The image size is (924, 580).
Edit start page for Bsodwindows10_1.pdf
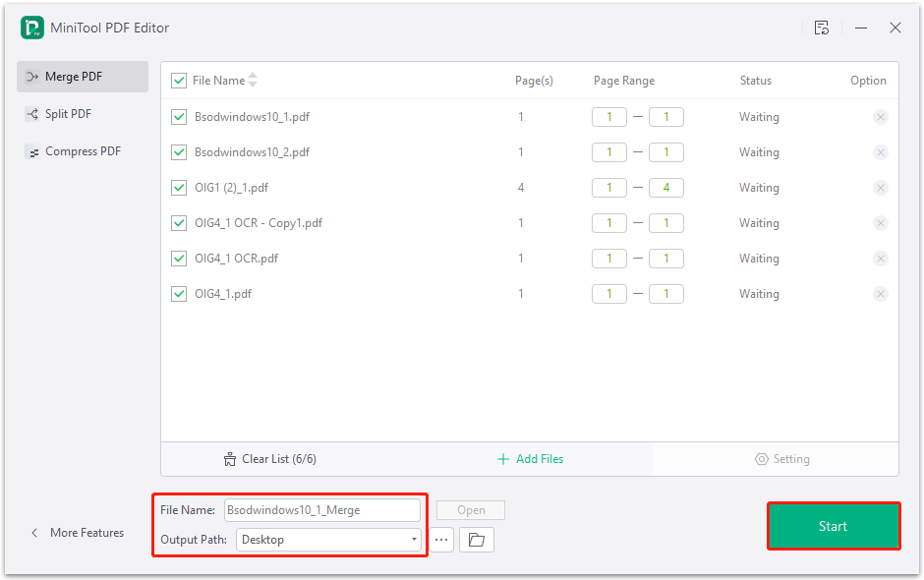609,117
